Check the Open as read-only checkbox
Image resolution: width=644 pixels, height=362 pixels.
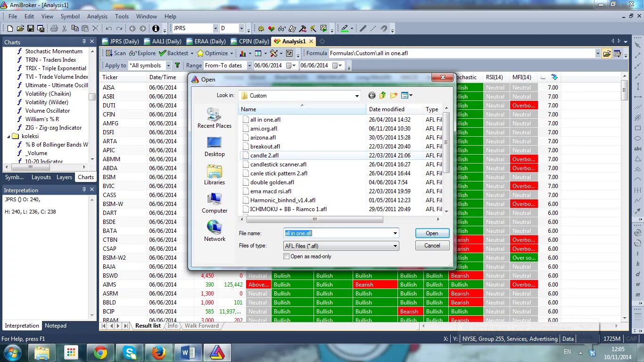286,256
